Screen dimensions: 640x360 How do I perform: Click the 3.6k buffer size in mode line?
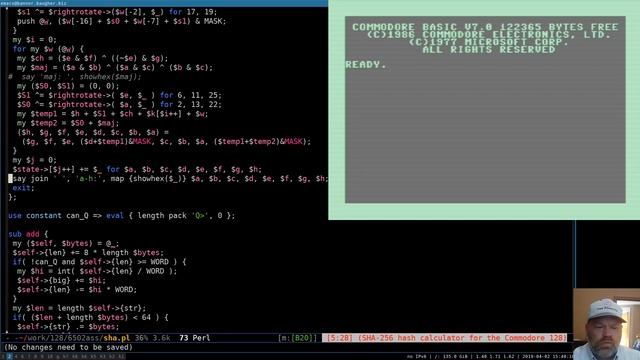pyautogui.click(x=162, y=338)
